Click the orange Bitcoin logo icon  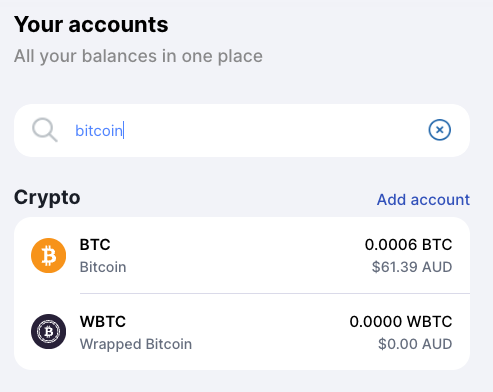pyautogui.click(x=49, y=256)
